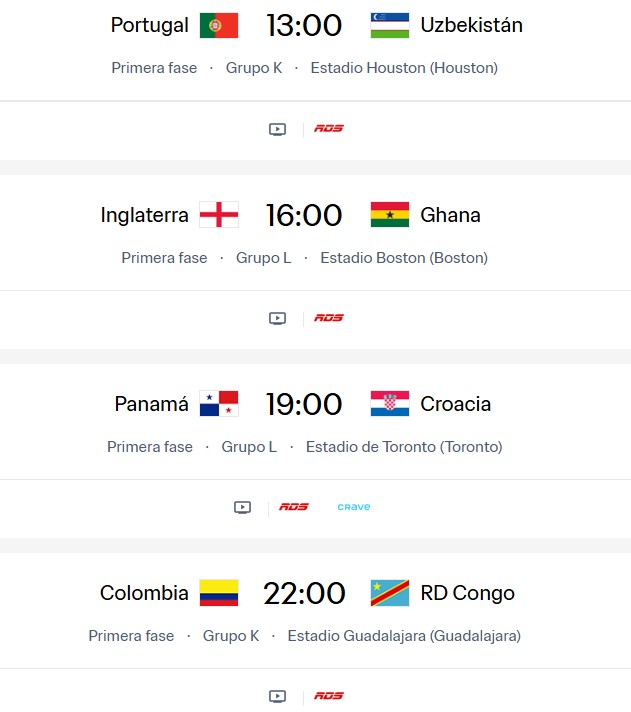631x712 pixels.
Task: Open the Croacia team link
Action: tap(456, 404)
